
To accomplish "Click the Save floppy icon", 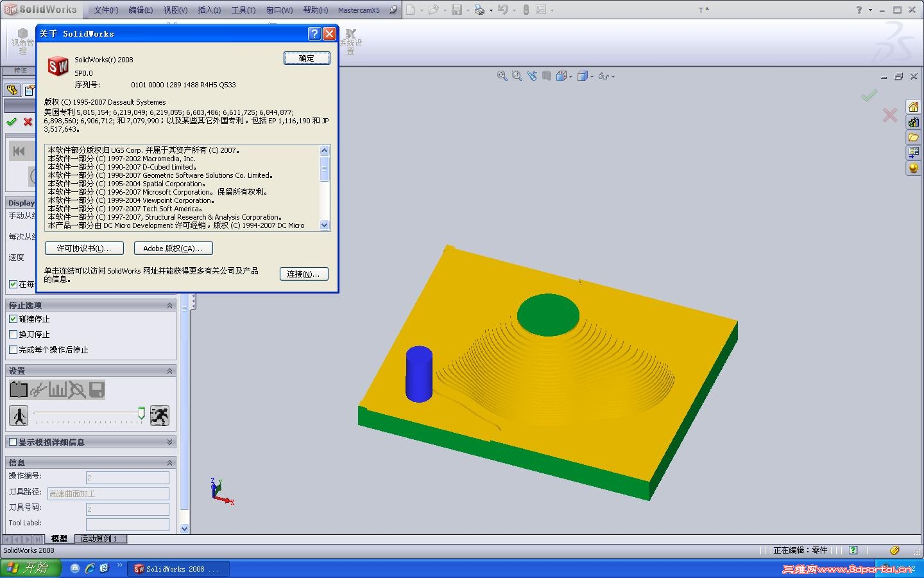I will click(x=457, y=10).
